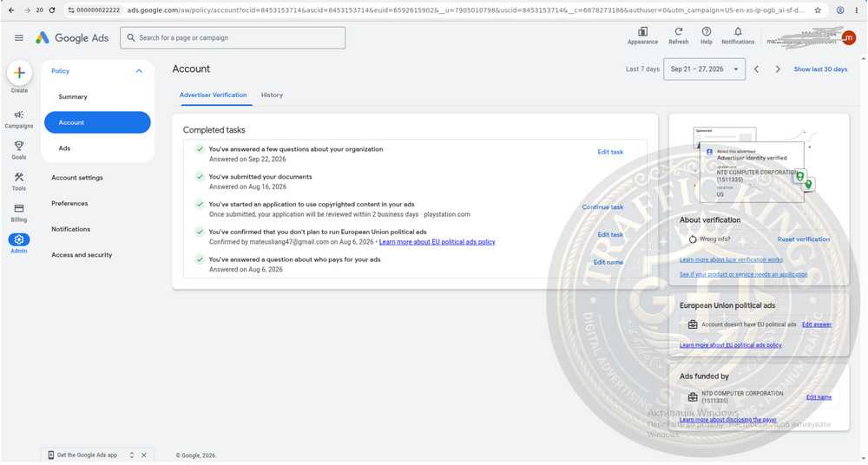The image size is (868, 465).
Task: Open Summary under Policy
Action: click(x=73, y=97)
